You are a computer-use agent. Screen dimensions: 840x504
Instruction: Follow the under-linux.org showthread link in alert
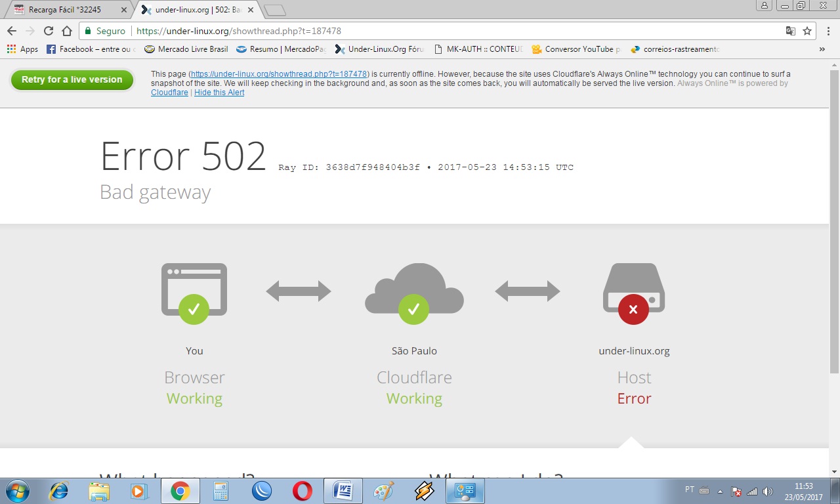pos(279,74)
